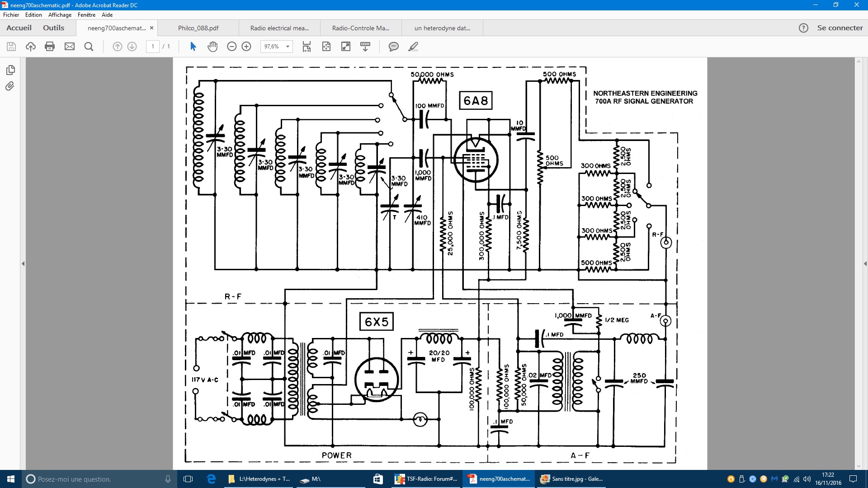Switch to full screen mode icon

click(x=346, y=47)
